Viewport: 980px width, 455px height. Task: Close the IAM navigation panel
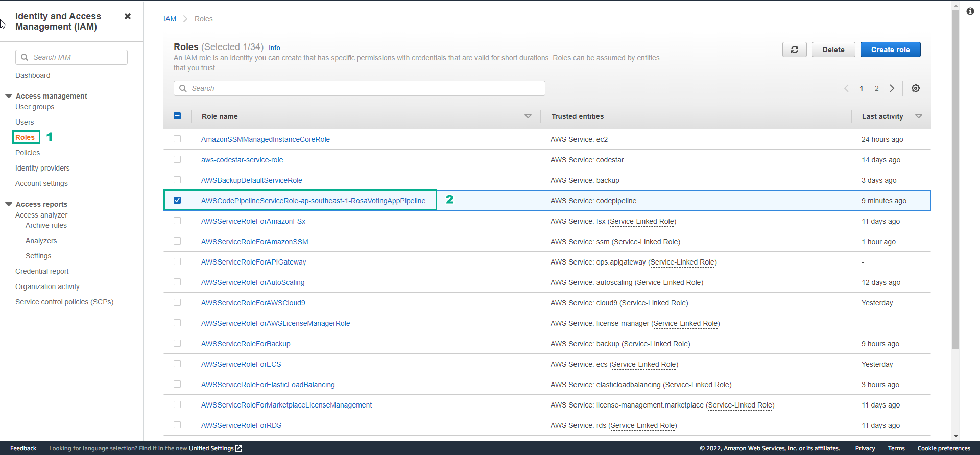[x=128, y=16]
